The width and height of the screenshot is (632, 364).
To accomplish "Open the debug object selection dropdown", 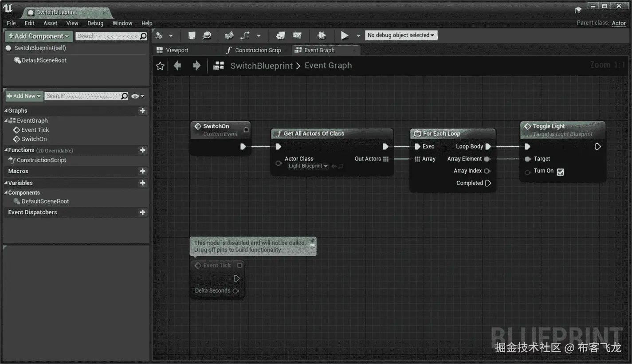I will point(401,35).
